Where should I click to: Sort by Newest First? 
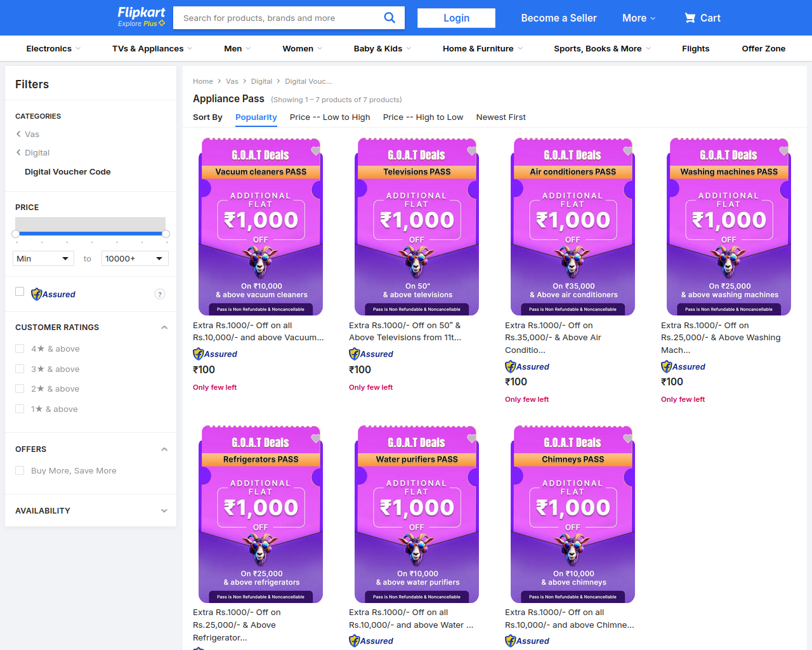[501, 117]
